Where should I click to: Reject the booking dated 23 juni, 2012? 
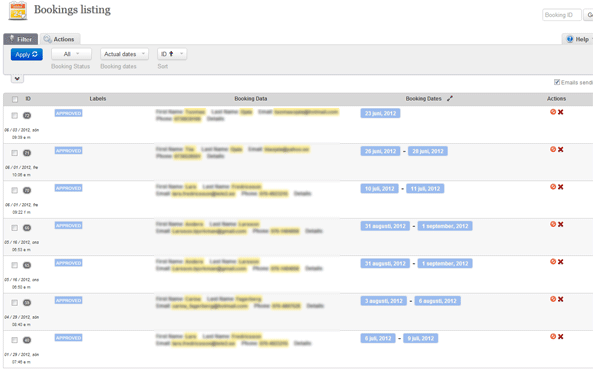[553, 112]
